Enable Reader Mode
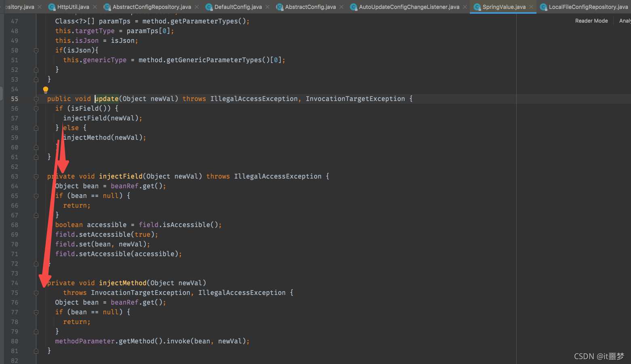Viewport: 631px width, 364px height. click(591, 21)
